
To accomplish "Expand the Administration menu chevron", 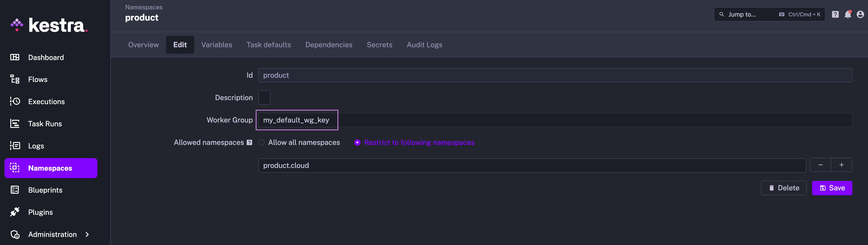I will tap(87, 234).
